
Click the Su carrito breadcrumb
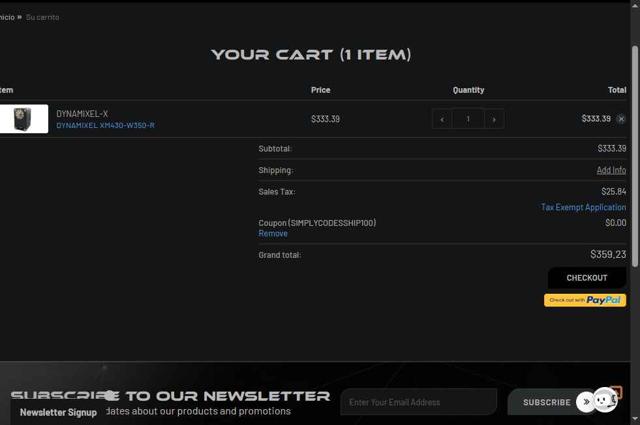[x=42, y=17]
